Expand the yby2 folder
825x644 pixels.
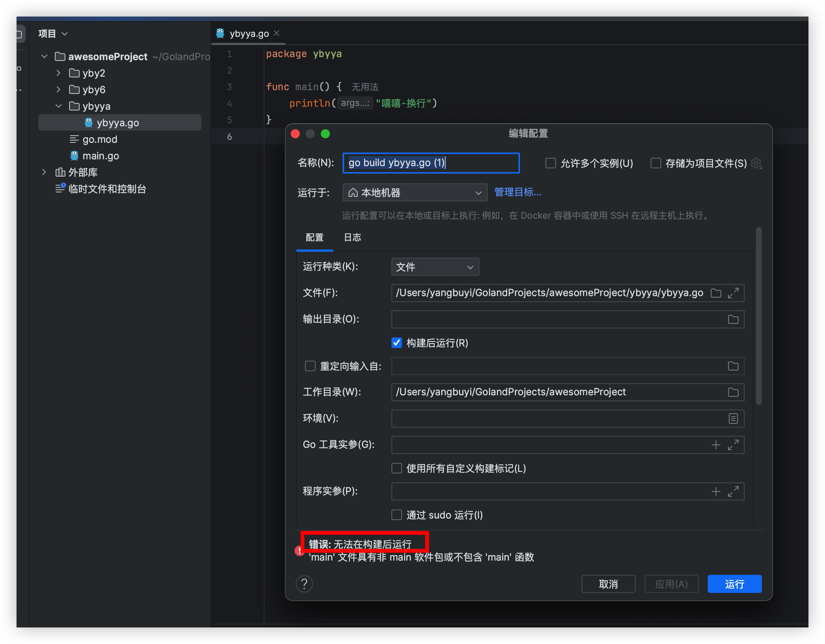pos(58,73)
